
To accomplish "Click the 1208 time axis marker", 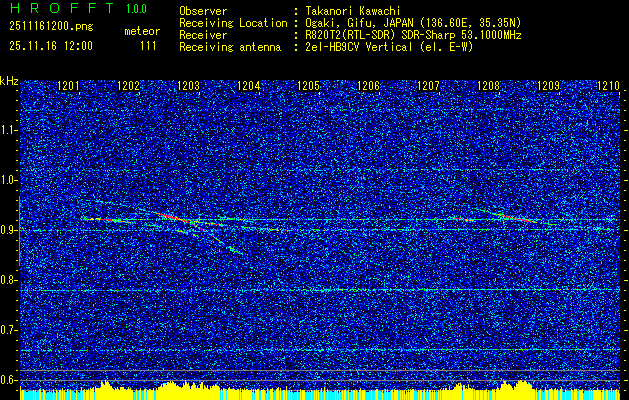I will pos(488,86).
